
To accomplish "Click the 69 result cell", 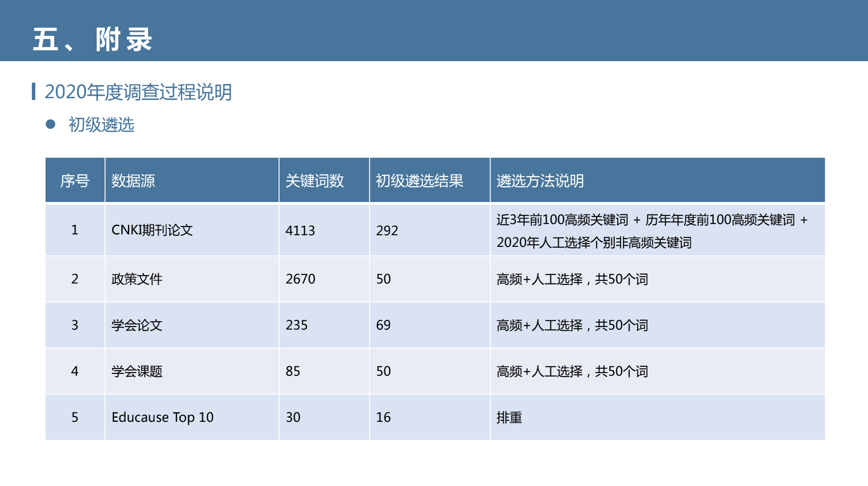I will 383,325.
